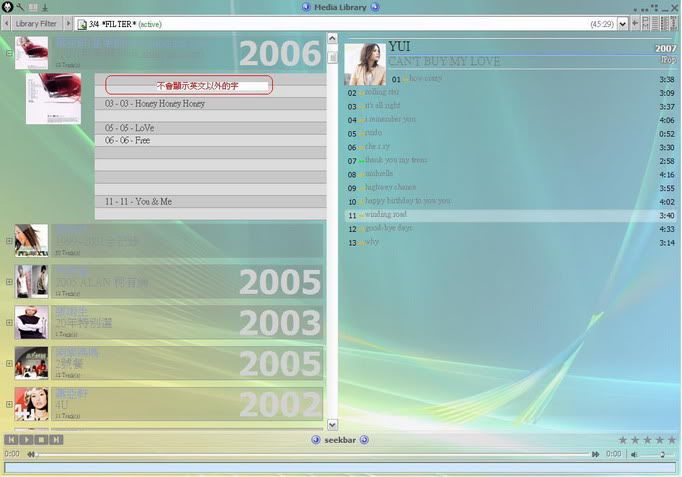Open the playlist filter dropdown arrow

point(622,23)
